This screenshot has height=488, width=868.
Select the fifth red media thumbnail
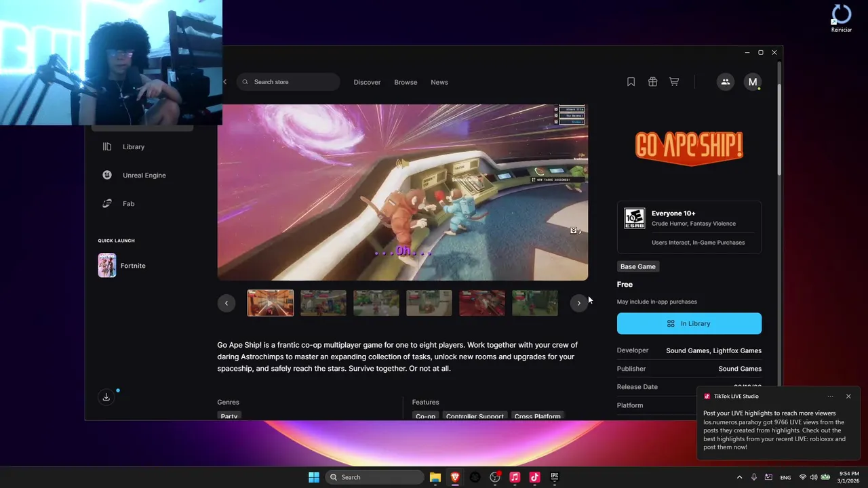(x=482, y=303)
